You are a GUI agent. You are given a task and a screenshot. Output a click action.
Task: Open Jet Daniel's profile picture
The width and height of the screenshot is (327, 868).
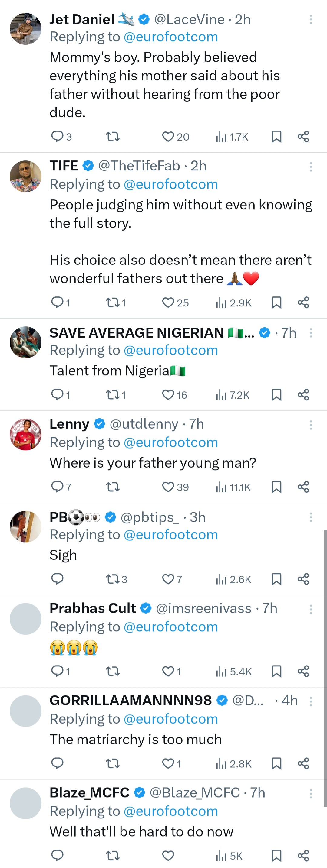tap(26, 29)
